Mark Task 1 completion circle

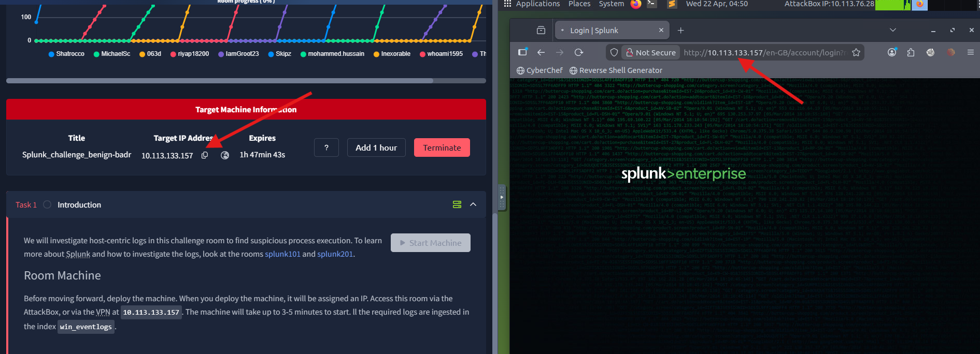[x=47, y=204]
